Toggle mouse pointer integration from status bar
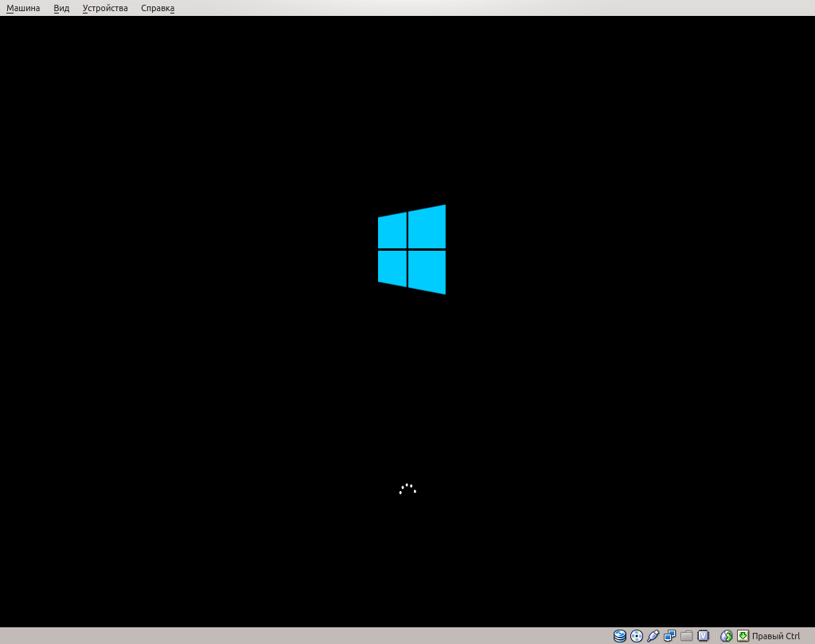Viewport: 815px width, 644px height. tap(726, 634)
